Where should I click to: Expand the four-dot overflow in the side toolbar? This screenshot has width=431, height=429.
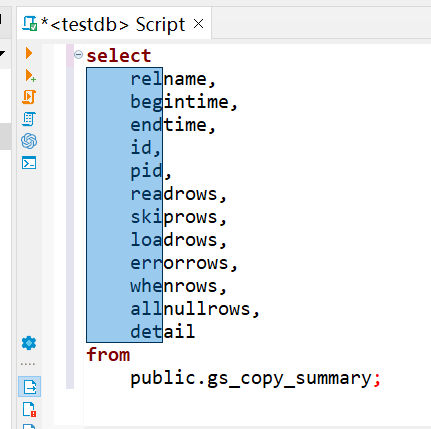(28, 364)
